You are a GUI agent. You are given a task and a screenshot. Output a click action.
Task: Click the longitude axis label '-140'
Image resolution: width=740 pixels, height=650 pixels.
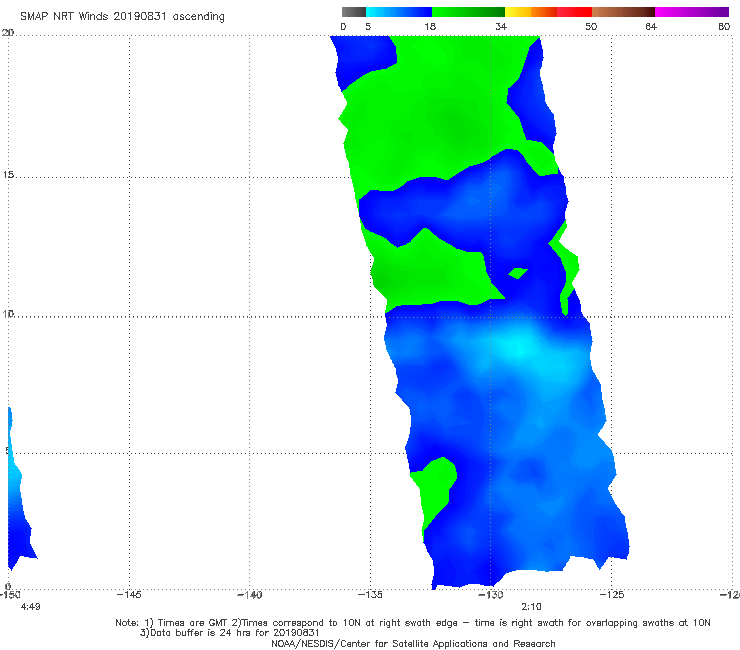(249, 595)
